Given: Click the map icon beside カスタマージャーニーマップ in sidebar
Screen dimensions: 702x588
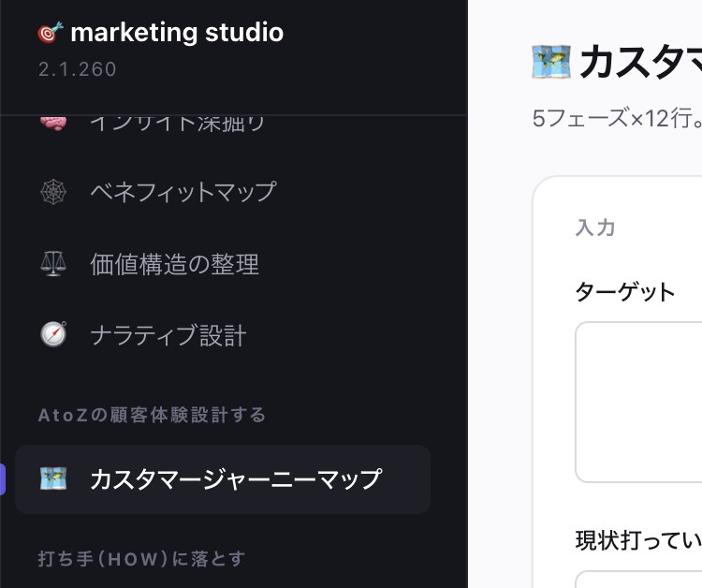Looking at the screenshot, I should point(53,478).
